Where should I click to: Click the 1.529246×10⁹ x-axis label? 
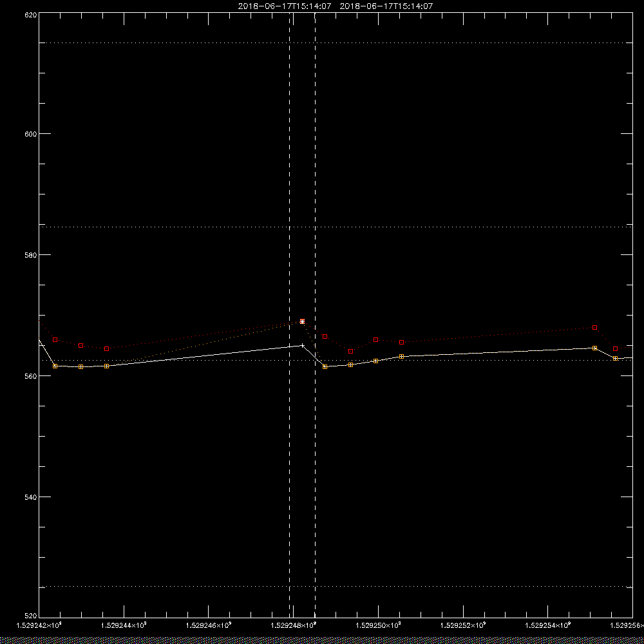(x=209, y=625)
